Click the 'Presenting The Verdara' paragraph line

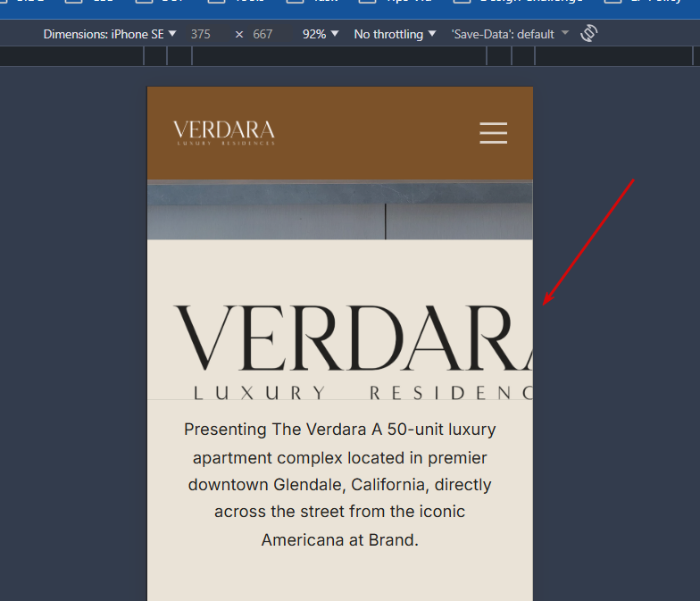coord(339,430)
